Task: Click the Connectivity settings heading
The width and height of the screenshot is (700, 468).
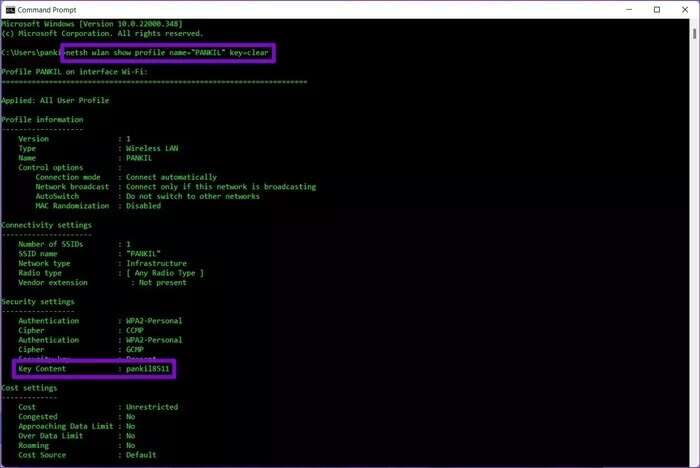Action: 46,225
